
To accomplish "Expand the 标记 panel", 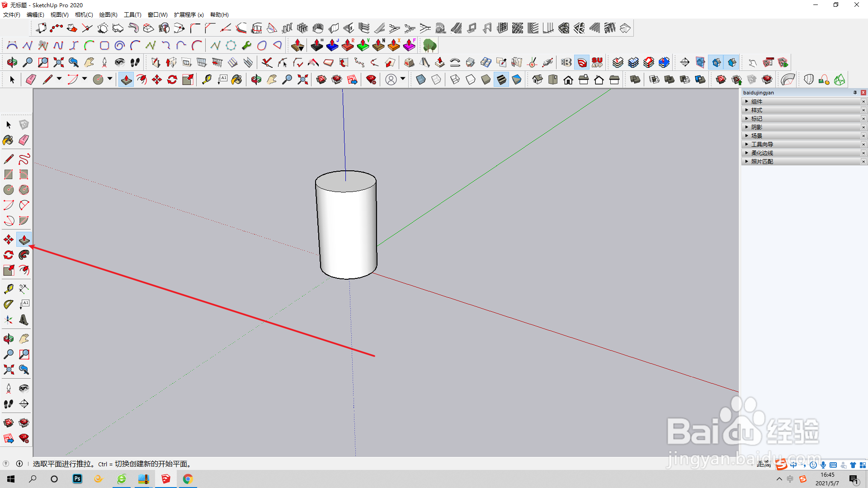I will pyautogui.click(x=801, y=119).
